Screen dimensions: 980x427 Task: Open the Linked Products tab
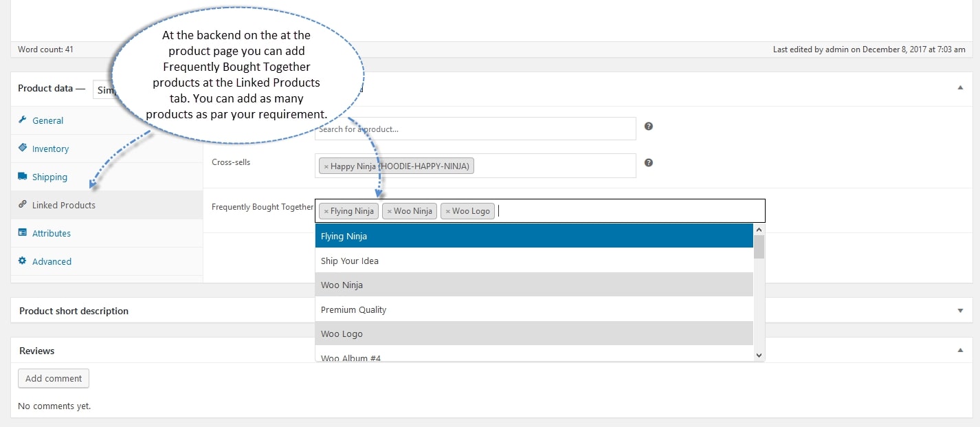pos(64,205)
